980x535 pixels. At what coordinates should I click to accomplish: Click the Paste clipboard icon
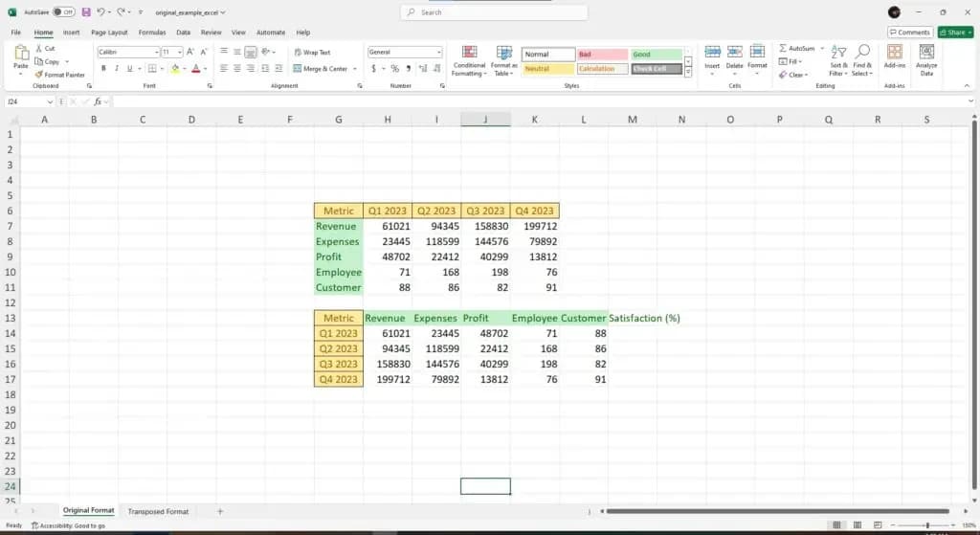[21, 54]
